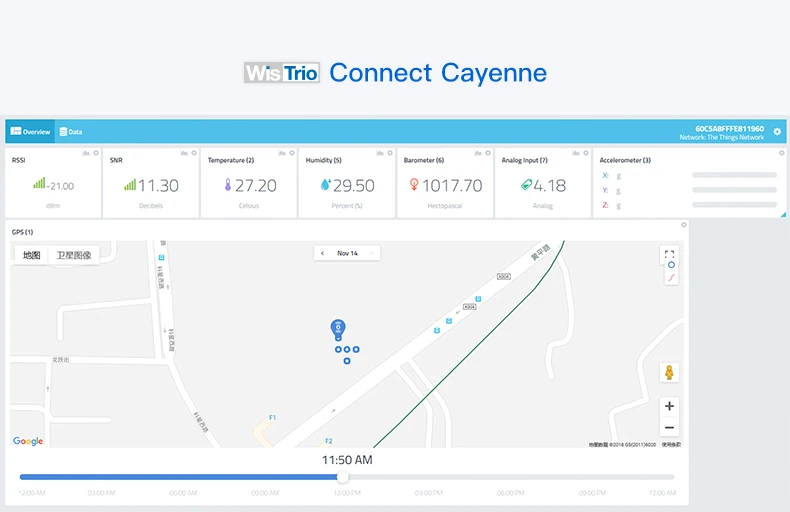Viewport: 790px width, 512px height.
Task: Click the Google logo on the map
Action: 28,441
